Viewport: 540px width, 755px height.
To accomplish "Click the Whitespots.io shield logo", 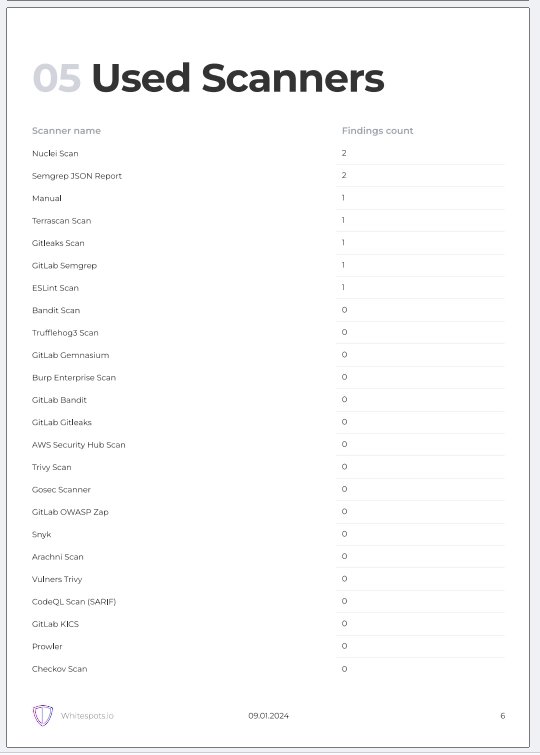I will click(x=42, y=715).
